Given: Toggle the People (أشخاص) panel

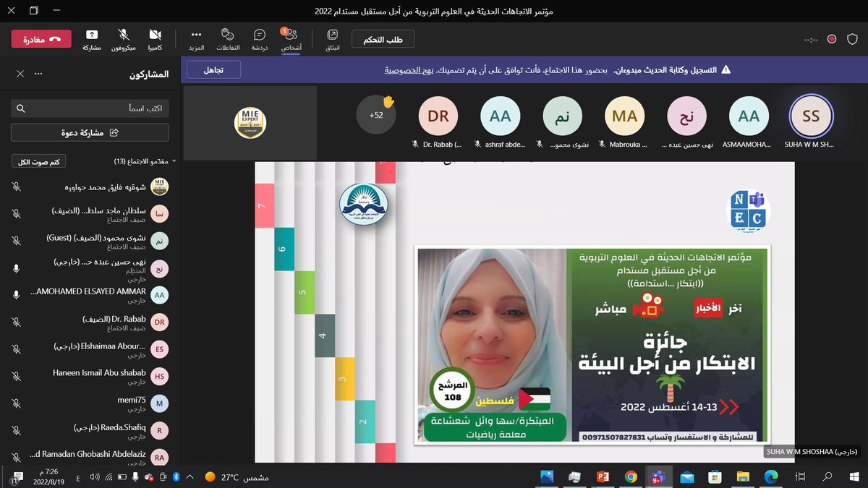Looking at the screenshot, I should tap(291, 39).
